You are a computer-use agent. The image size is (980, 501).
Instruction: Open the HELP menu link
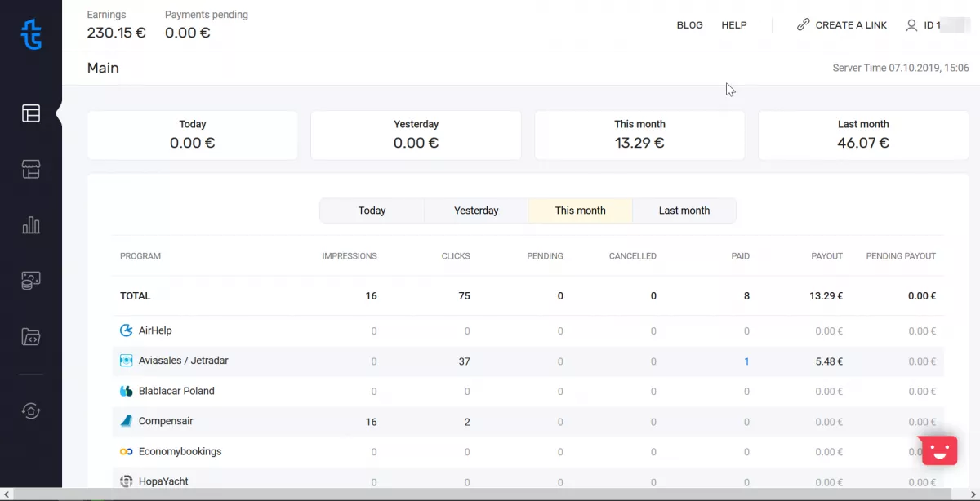[x=734, y=25]
